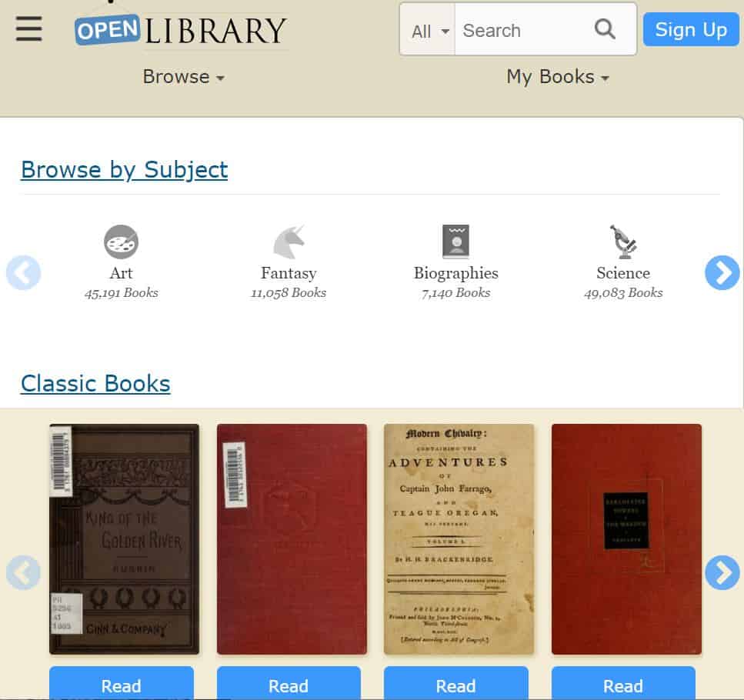Open the Classic Books link
This screenshot has height=700, width=744.
pos(95,383)
